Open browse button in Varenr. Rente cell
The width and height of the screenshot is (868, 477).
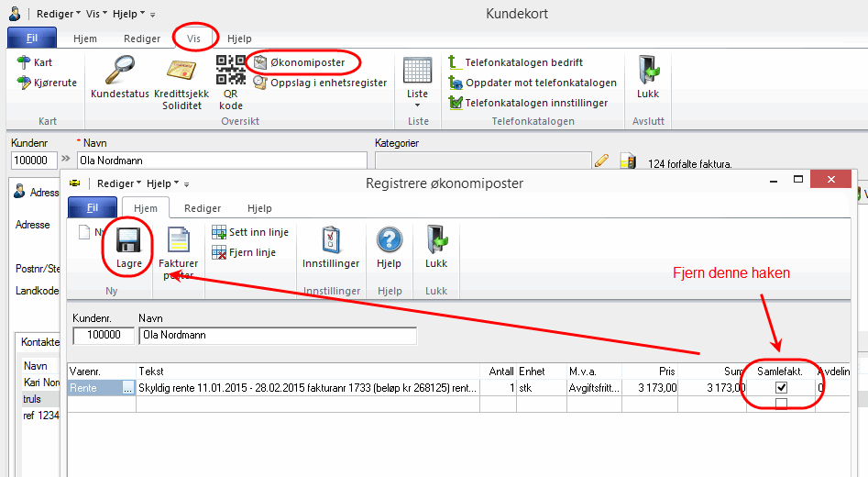pos(127,388)
